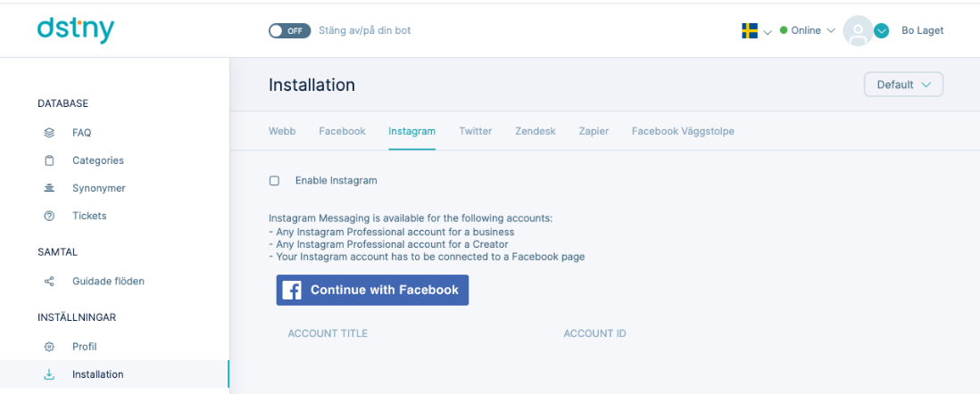Click the dstny logo
The height and width of the screenshot is (394, 980).
[x=76, y=29]
